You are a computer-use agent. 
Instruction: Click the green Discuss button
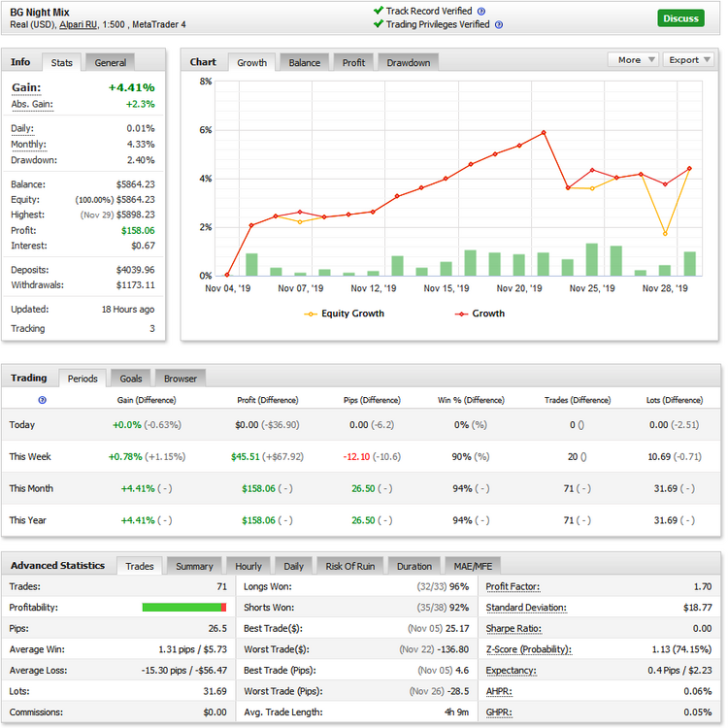[x=680, y=18]
